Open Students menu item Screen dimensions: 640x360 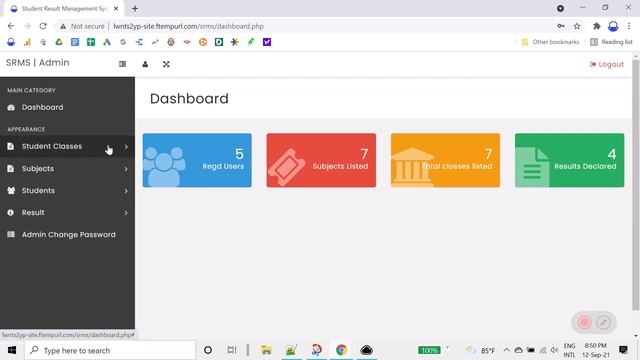click(38, 191)
